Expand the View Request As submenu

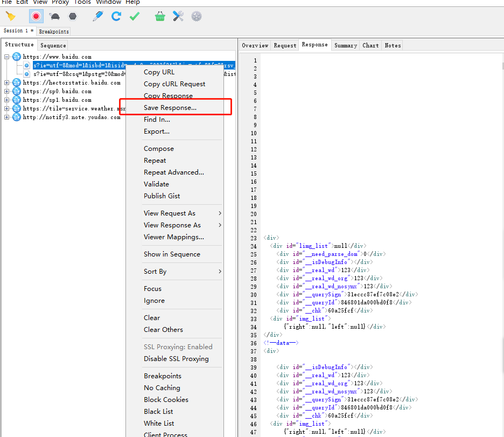point(174,213)
